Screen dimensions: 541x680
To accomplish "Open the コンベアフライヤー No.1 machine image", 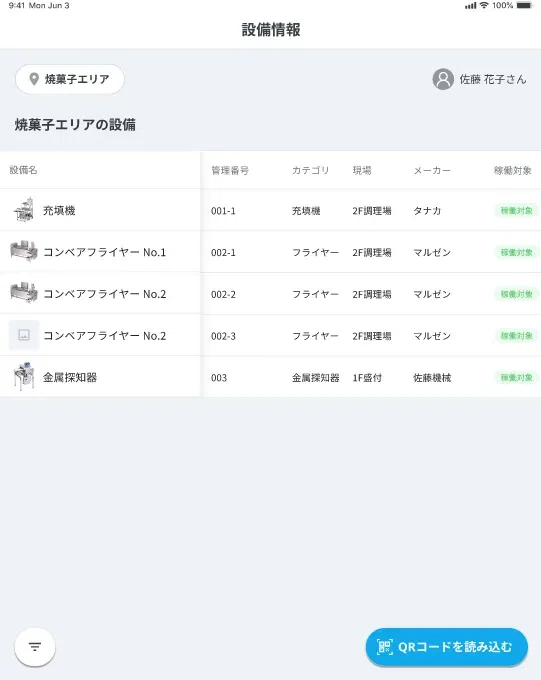I will click(24, 252).
